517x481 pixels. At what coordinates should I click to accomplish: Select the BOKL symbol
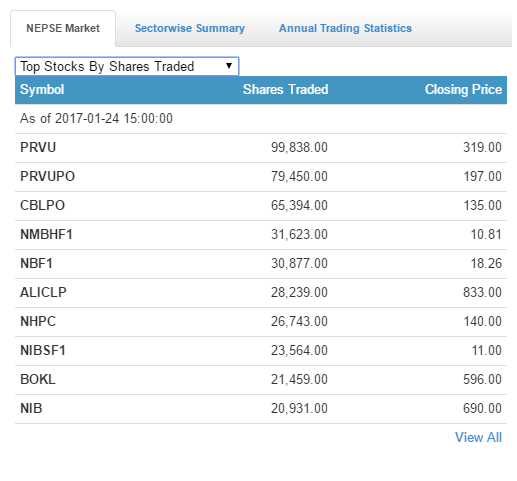pyautogui.click(x=38, y=379)
